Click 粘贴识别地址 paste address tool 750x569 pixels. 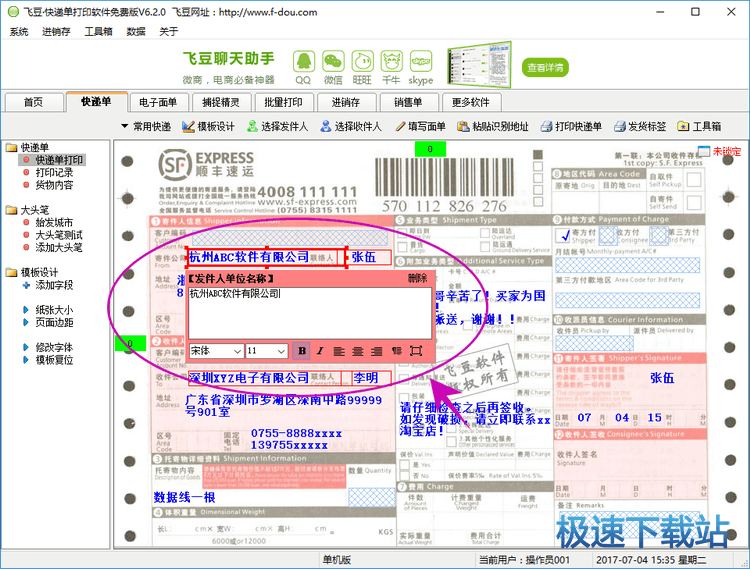pos(493,126)
